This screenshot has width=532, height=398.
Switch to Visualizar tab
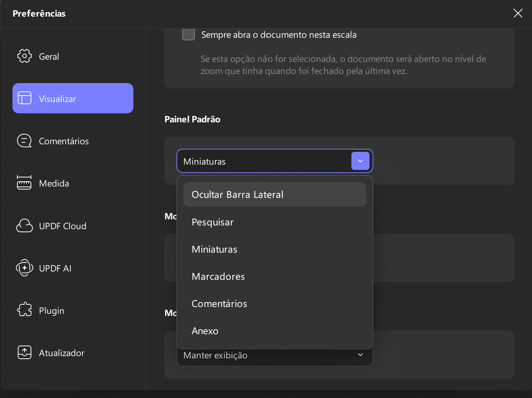[x=73, y=98]
